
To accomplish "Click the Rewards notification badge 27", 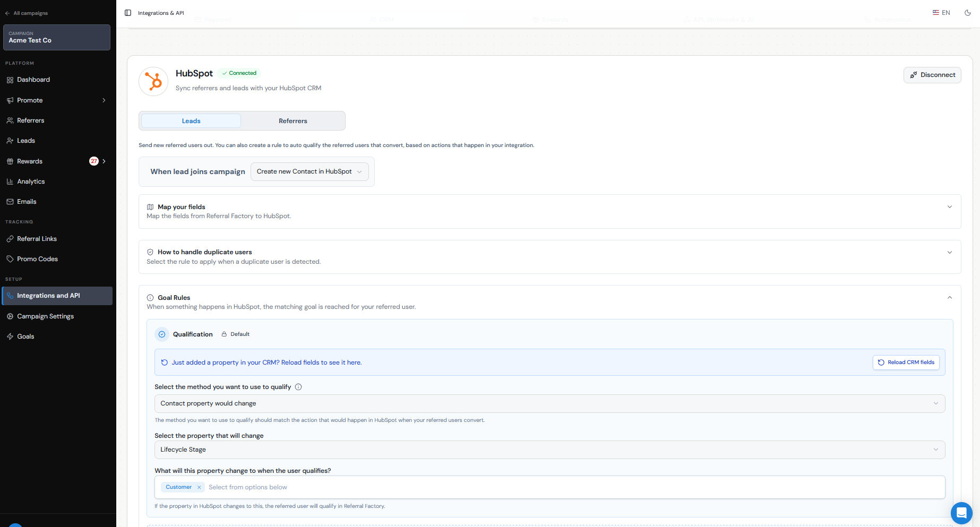I will pos(94,161).
